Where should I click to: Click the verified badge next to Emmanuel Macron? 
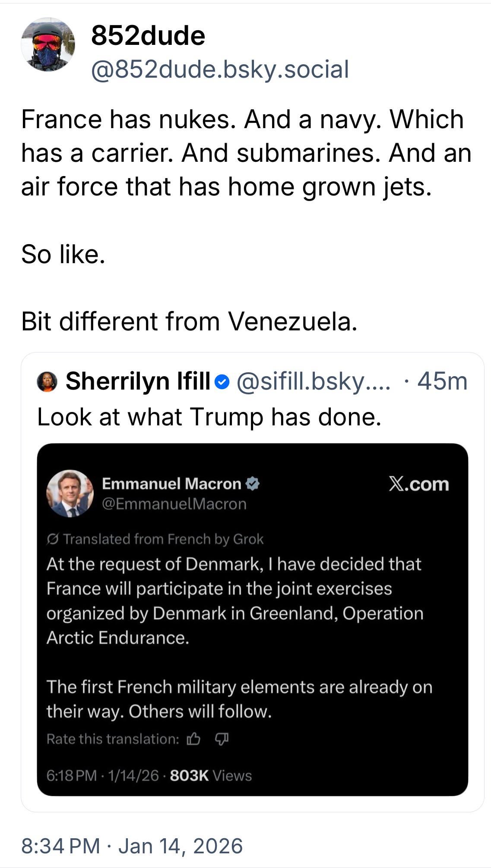253,484
